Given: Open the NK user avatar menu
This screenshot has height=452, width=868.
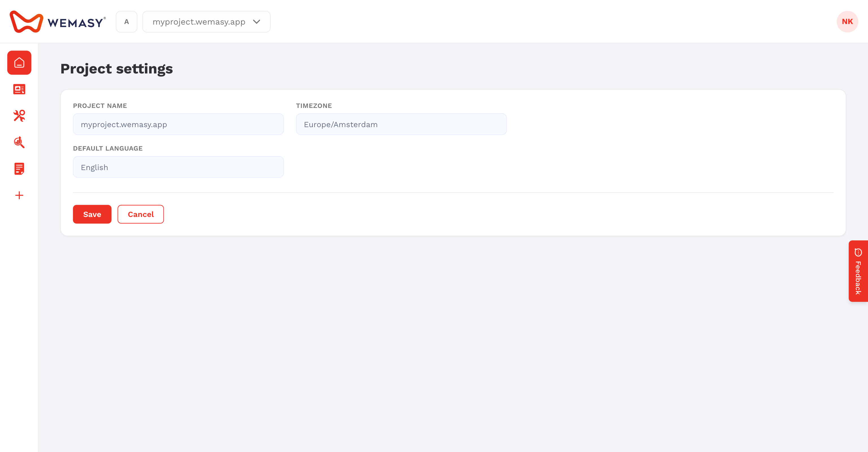Looking at the screenshot, I should pyautogui.click(x=847, y=21).
